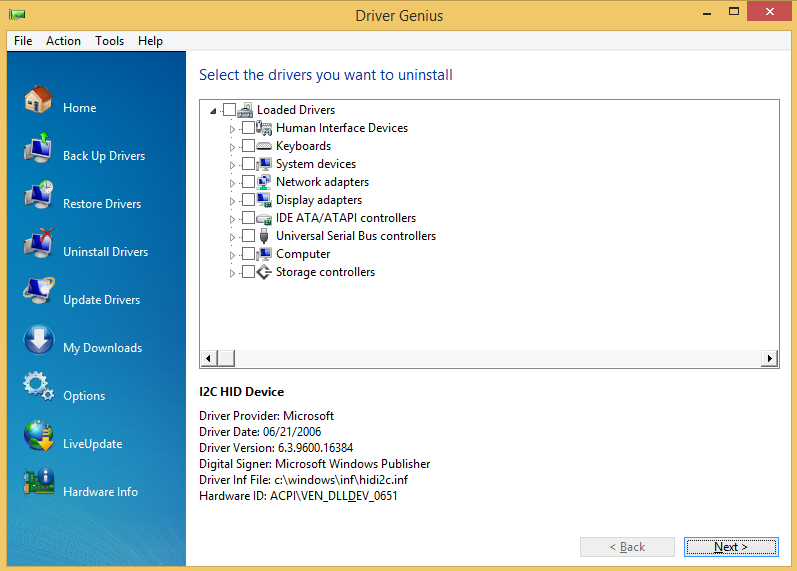This screenshot has width=797, height=571.
Task: Click the System devices category icon
Action: click(264, 164)
